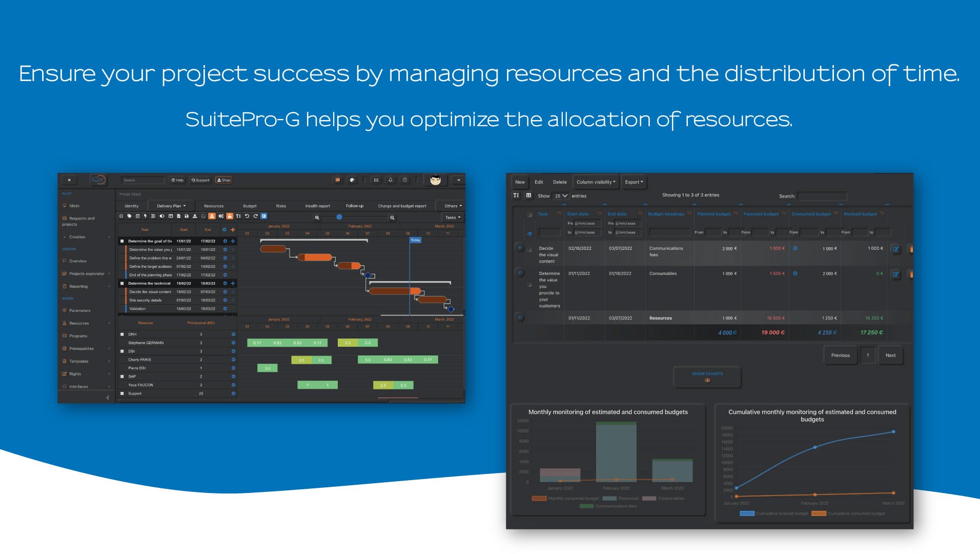Toggle the orange resource person icon

click(x=212, y=216)
